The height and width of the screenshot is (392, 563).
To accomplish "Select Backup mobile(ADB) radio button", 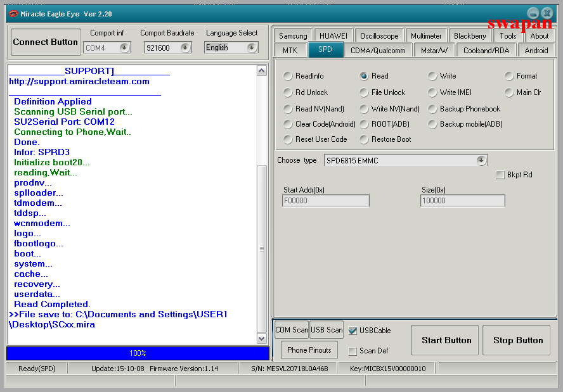I will (x=432, y=124).
